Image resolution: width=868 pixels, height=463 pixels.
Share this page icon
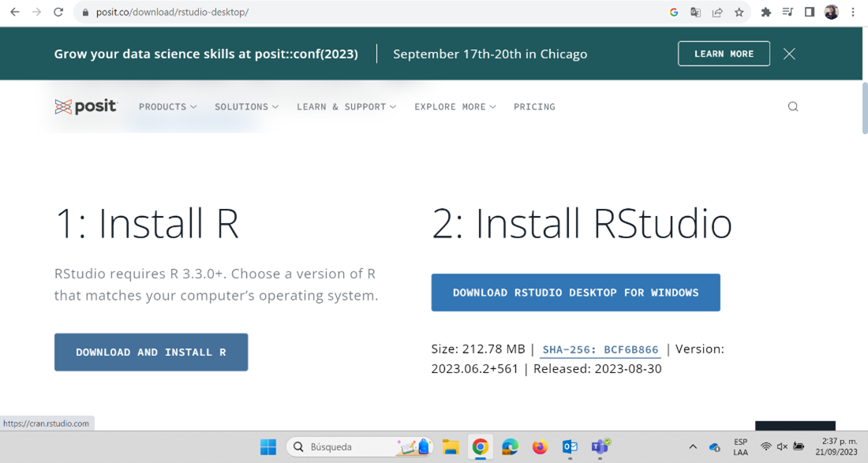(x=717, y=12)
